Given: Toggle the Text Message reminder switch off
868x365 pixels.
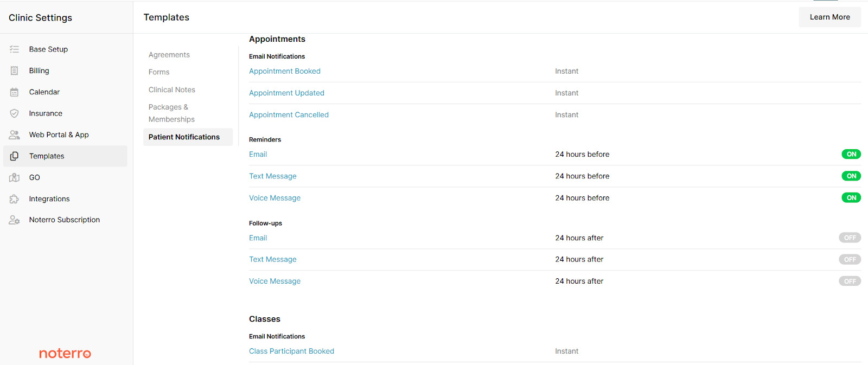Looking at the screenshot, I should 851,176.
